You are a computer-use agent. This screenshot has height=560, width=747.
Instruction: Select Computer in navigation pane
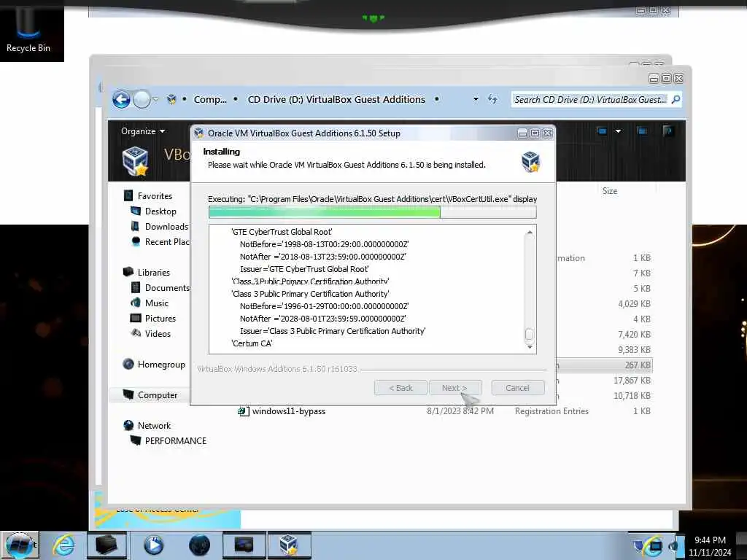pyautogui.click(x=158, y=394)
